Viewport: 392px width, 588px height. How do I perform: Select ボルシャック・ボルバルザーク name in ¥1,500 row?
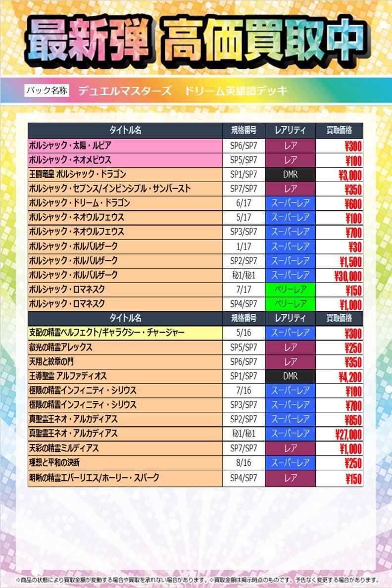point(74,261)
